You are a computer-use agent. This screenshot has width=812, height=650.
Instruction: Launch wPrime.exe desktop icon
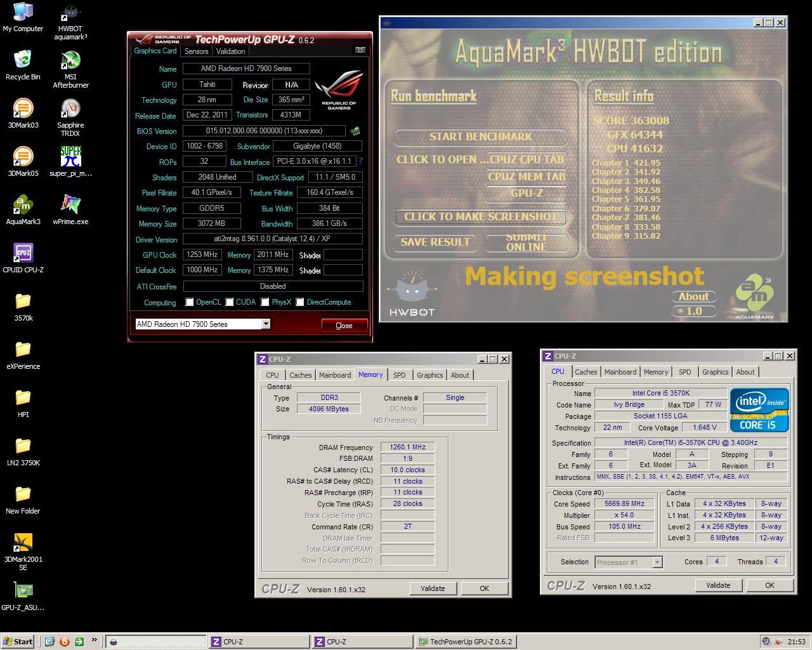pos(70,210)
